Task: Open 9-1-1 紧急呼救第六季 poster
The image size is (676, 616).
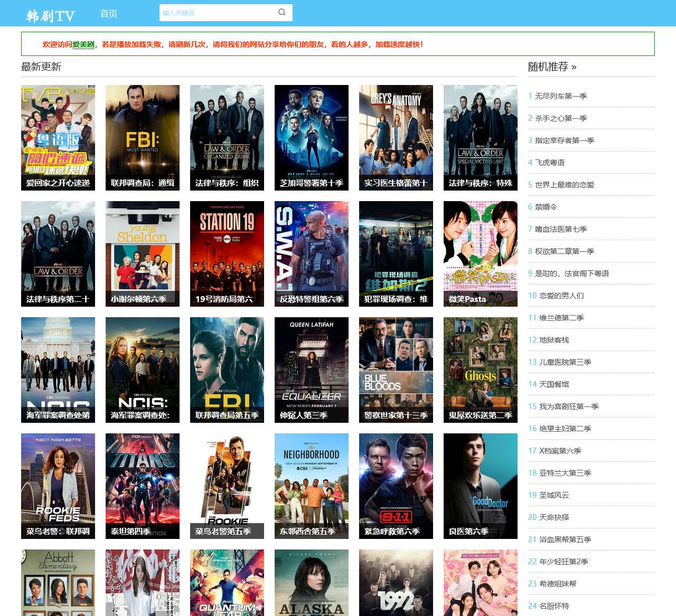Action: coord(396,486)
